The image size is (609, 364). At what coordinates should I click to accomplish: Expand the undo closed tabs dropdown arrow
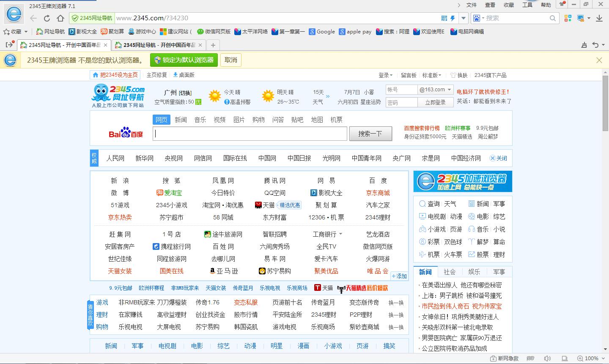pyautogui.click(x=602, y=45)
